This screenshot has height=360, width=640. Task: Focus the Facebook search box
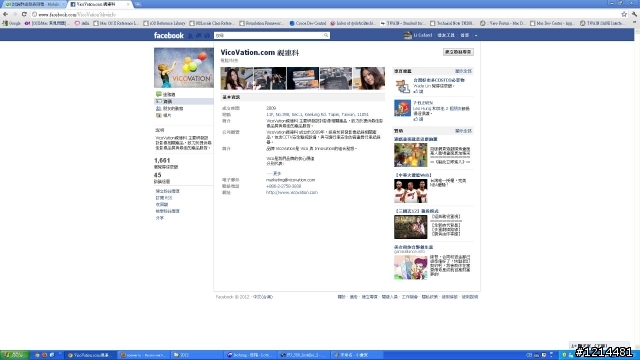coord(269,36)
